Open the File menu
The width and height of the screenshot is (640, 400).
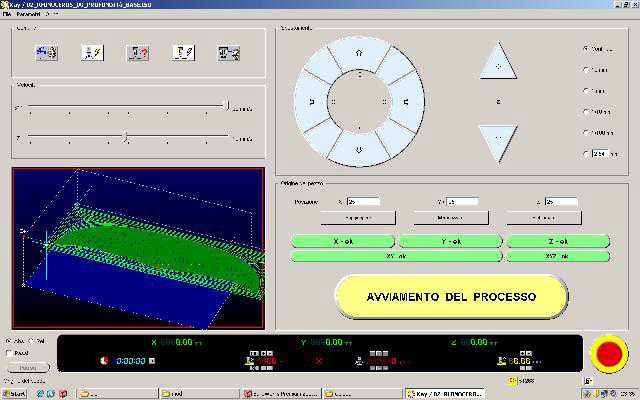(x=7, y=15)
